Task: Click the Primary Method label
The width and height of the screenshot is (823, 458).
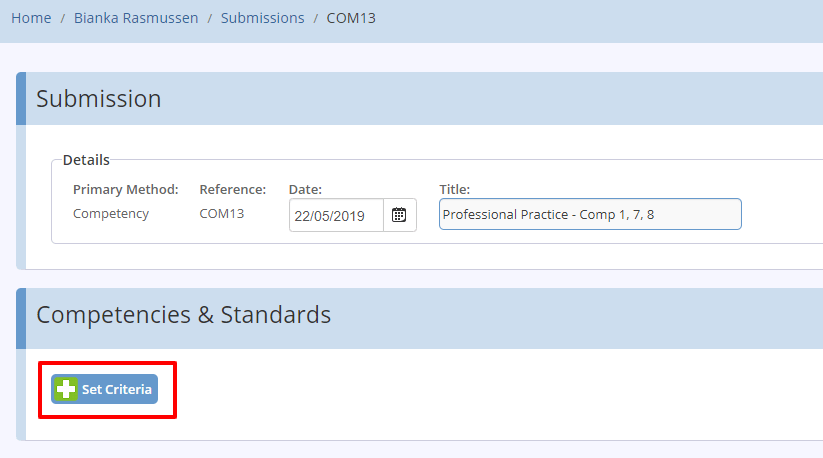Action: (x=125, y=189)
